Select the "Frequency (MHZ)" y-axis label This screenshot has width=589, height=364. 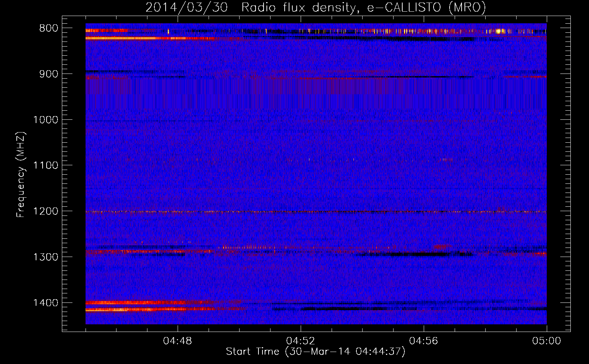pyautogui.click(x=21, y=175)
